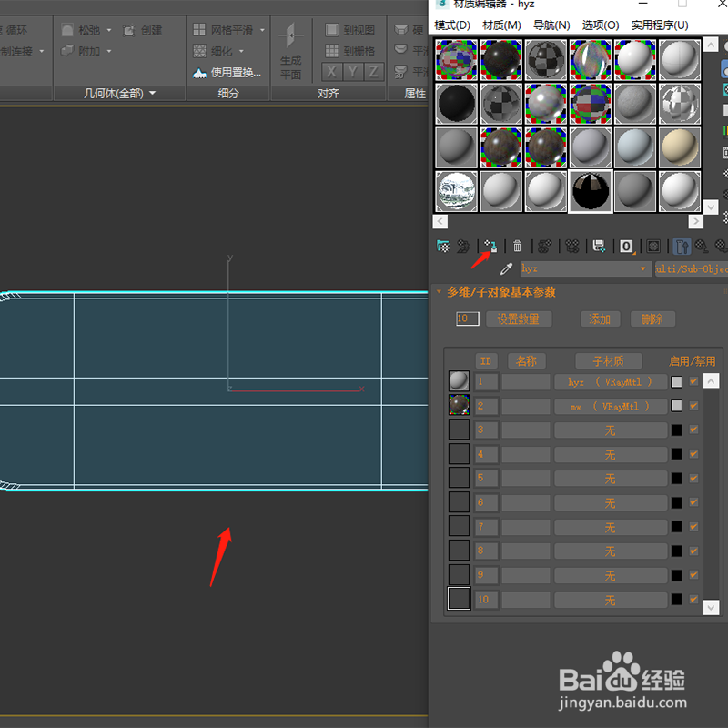
Task: Toggle the Show End Result icon
Action: point(682,246)
